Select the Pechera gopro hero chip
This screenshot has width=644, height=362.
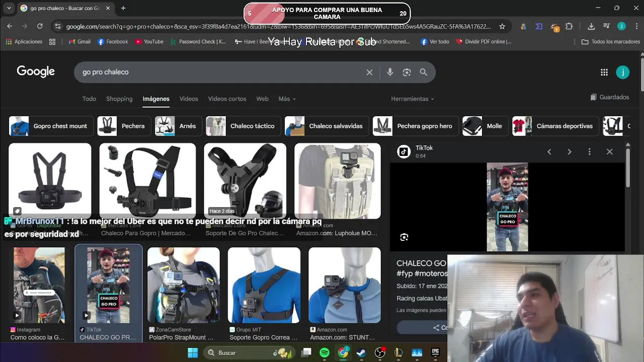coord(415,126)
